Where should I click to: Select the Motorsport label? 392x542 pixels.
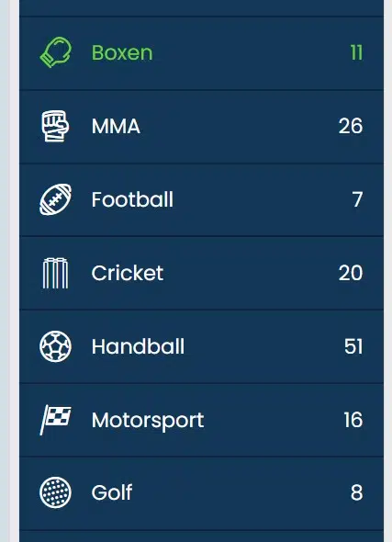pyautogui.click(x=148, y=421)
